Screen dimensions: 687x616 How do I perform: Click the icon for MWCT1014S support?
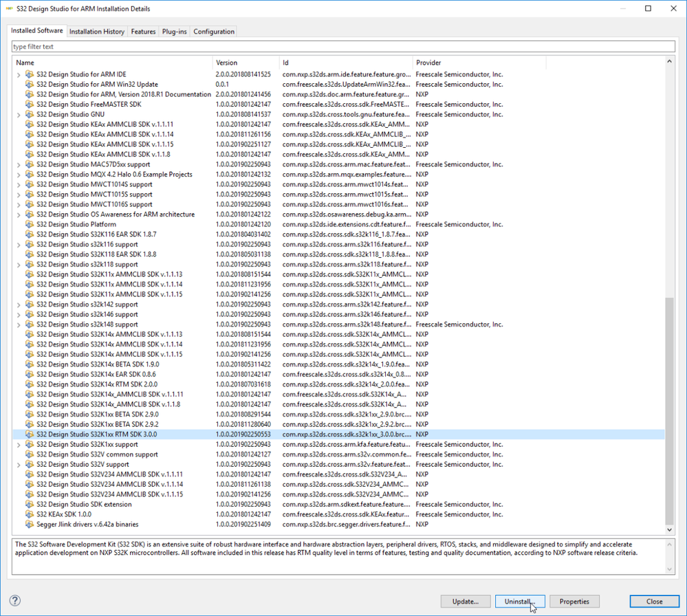pos(30,184)
